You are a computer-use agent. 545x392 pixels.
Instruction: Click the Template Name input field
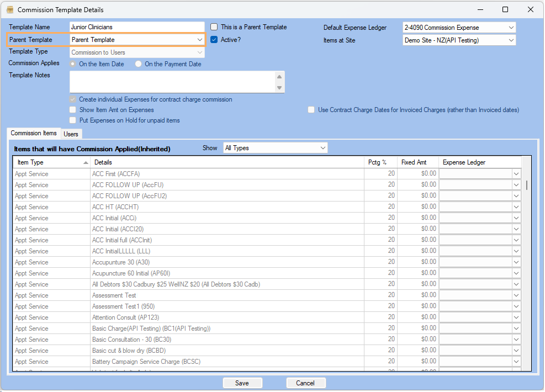click(x=136, y=27)
